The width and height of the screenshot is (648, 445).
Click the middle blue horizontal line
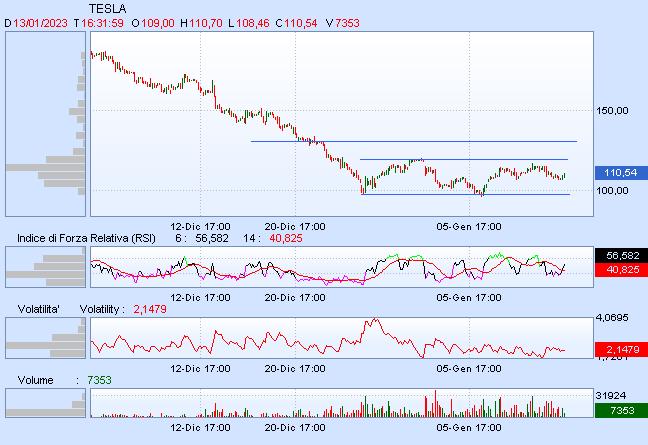coord(464,159)
